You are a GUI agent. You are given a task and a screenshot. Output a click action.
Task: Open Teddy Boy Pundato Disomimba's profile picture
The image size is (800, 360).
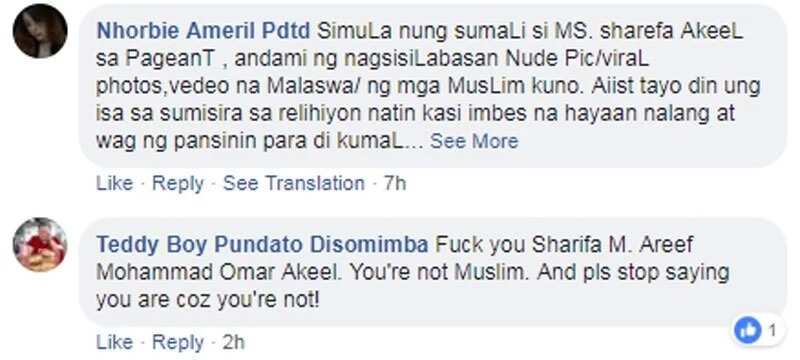40,245
